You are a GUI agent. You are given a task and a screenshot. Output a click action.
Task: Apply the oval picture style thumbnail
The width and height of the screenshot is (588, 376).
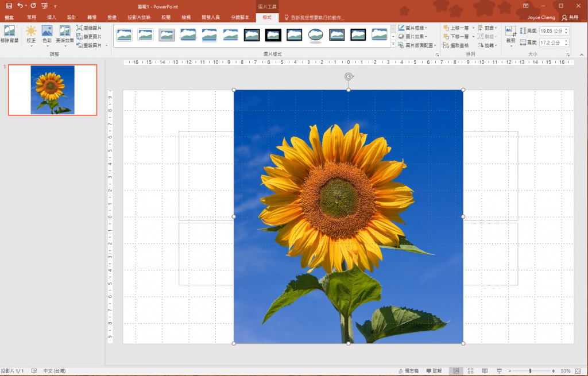pos(316,35)
